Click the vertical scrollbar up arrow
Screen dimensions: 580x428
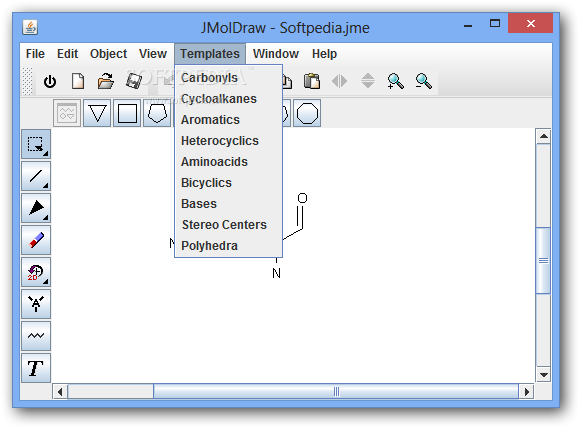point(543,137)
